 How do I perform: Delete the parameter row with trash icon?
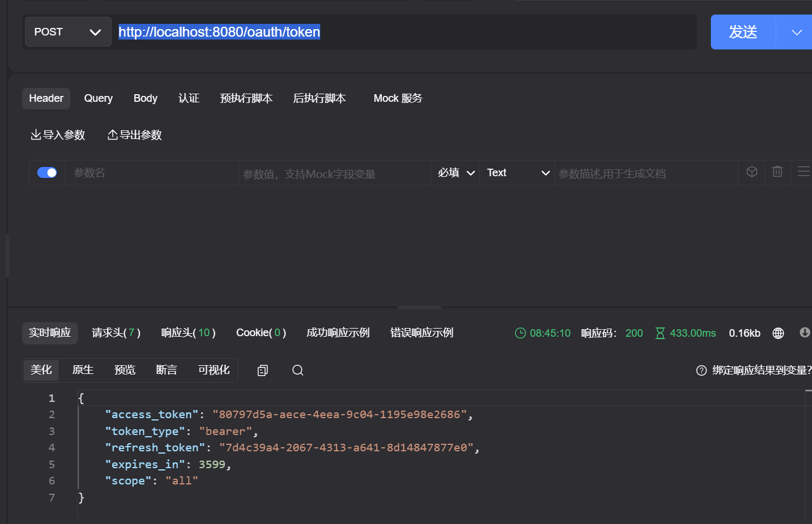pyautogui.click(x=777, y=172)
